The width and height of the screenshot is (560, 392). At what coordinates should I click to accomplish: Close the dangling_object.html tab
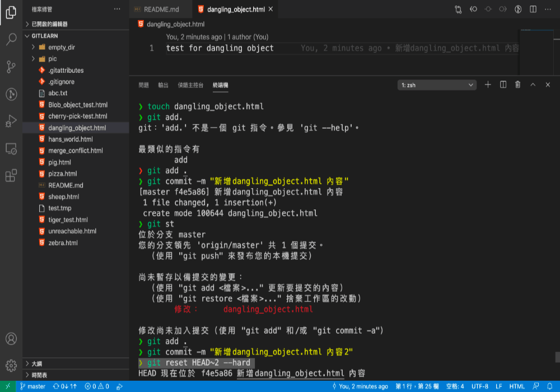click(x=270, y=10)
